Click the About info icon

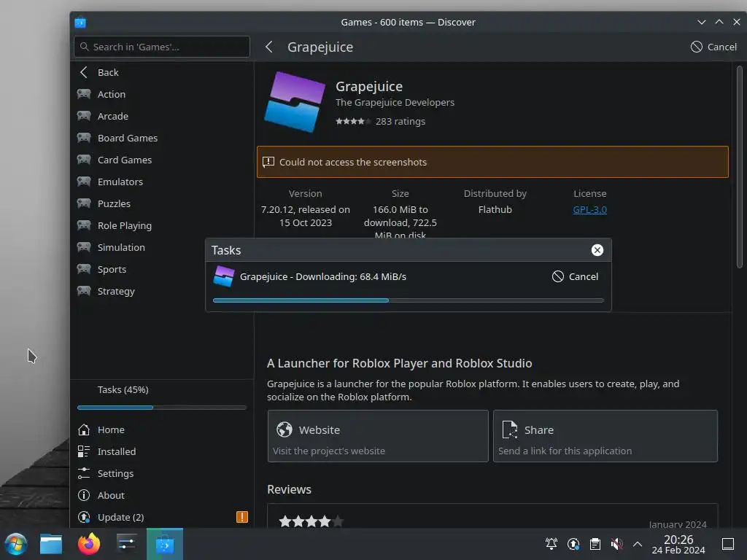pos(84,495)
